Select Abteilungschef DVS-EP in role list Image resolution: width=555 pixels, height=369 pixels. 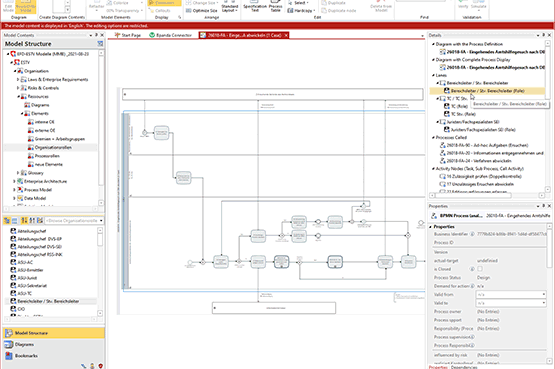(x=35, y=239)
